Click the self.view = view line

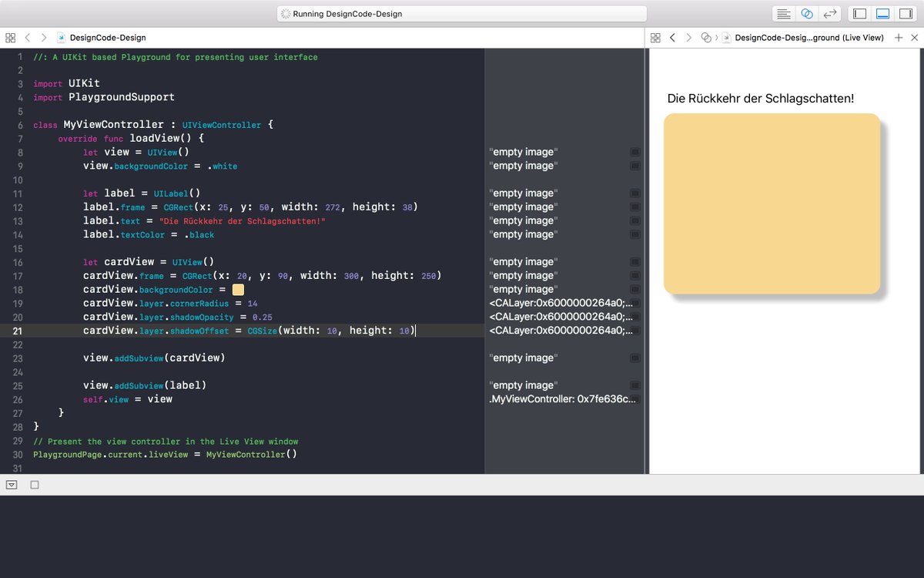coord(128,399)
